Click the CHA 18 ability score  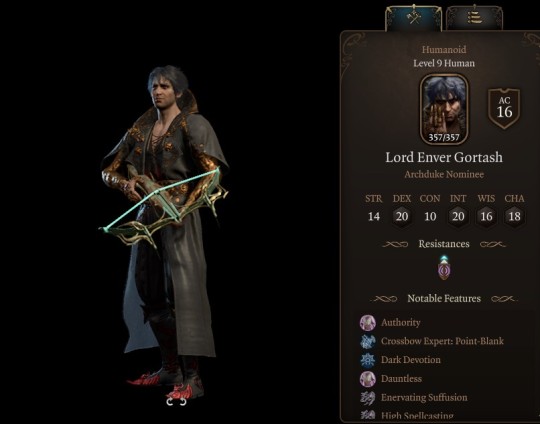coord(514,217)
